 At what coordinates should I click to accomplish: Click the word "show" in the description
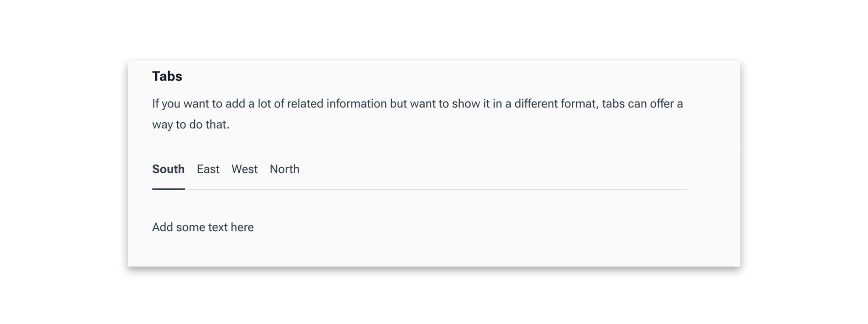[466, 104]
